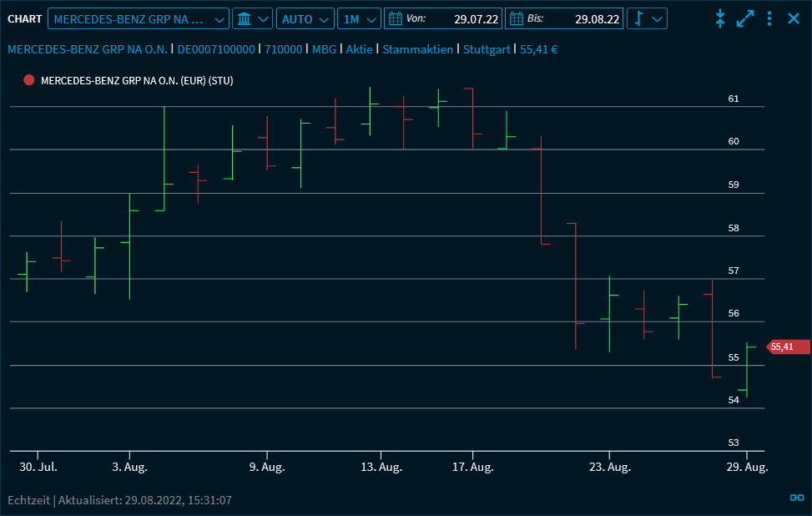Image resolution: width=812 pixels, height=516 pixels.
Task: Click the MBG ticker symbol link
Action: (x=324, y=49)
